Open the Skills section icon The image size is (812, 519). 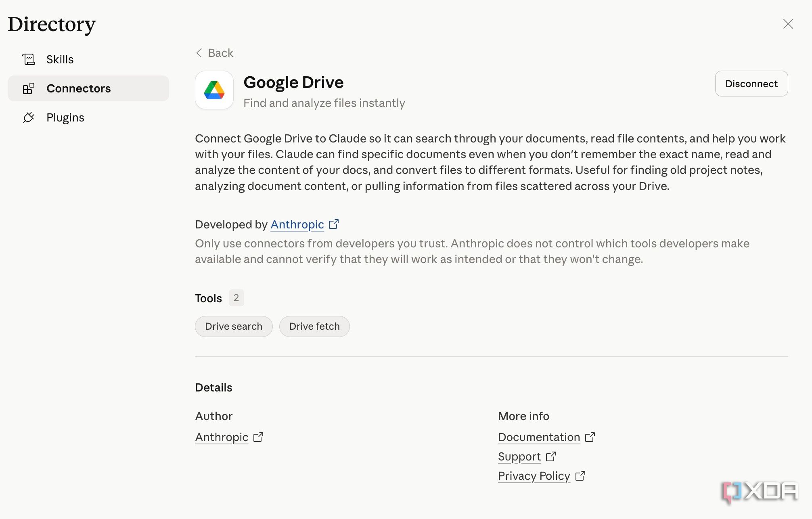(x=29, y=59)
